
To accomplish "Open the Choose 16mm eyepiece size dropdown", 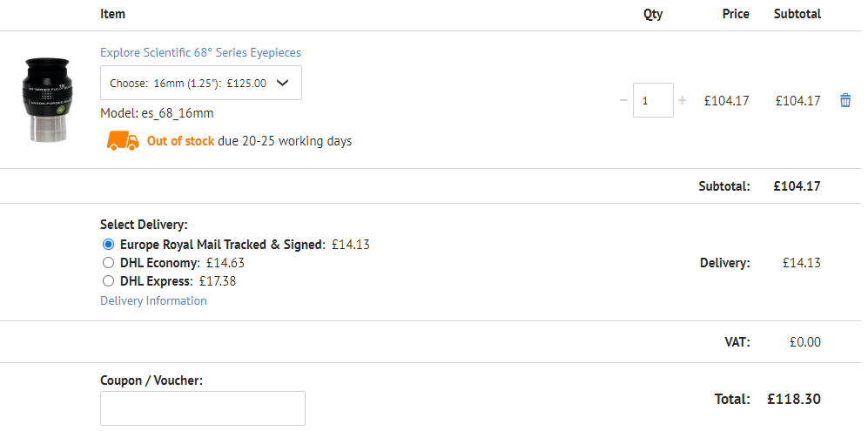I will [x=200, y=83].
